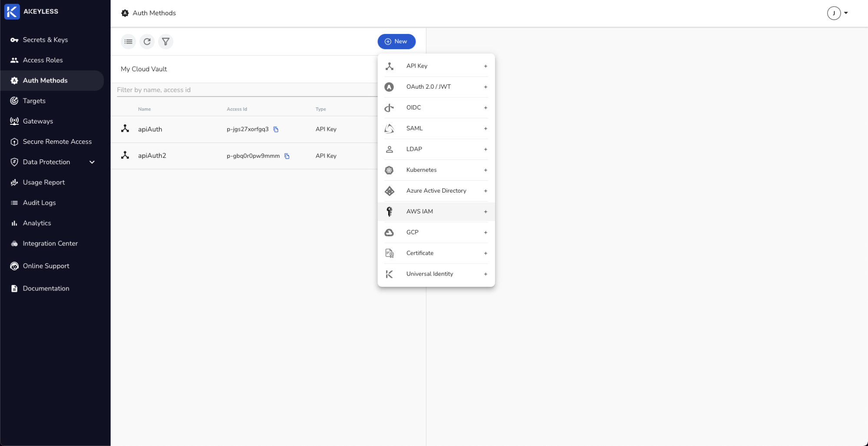Open Secrets & Keys page
868x446 pixels.
coord(52,40)
